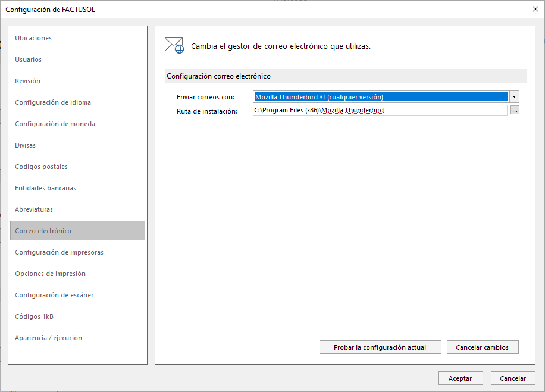
Task: Click the 'Ruta de instalación:' label
Action: click(x=207, y=112)
